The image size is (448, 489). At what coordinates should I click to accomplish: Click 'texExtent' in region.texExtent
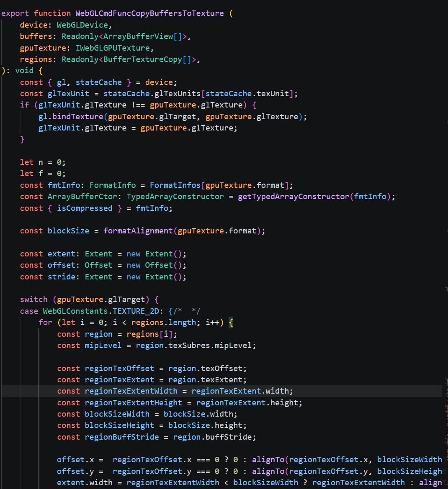221,380
